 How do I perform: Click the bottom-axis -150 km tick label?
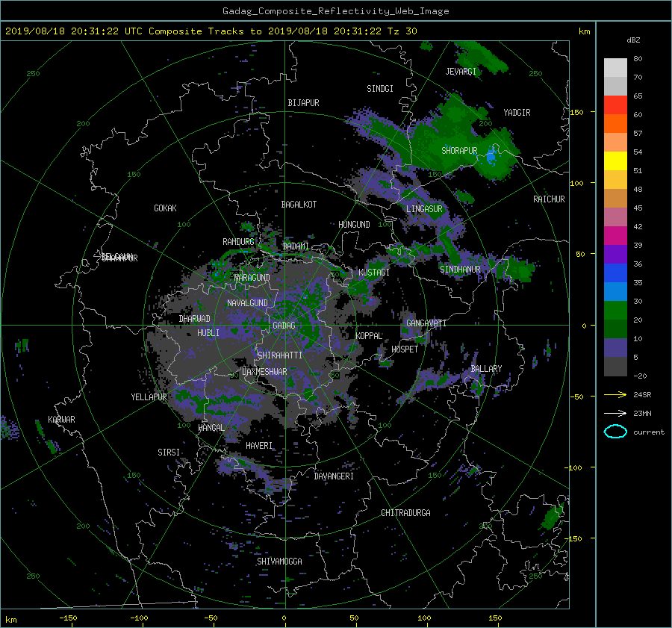68,618
